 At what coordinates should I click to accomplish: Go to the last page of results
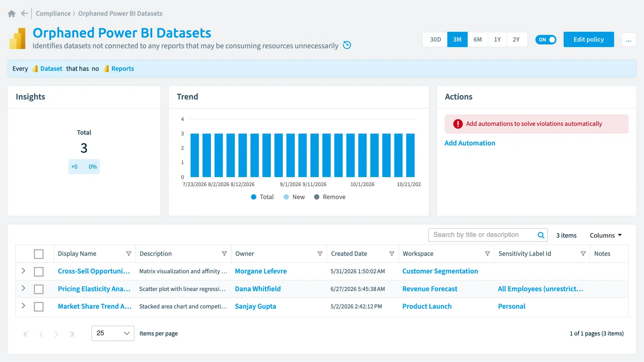pos(72,334)
